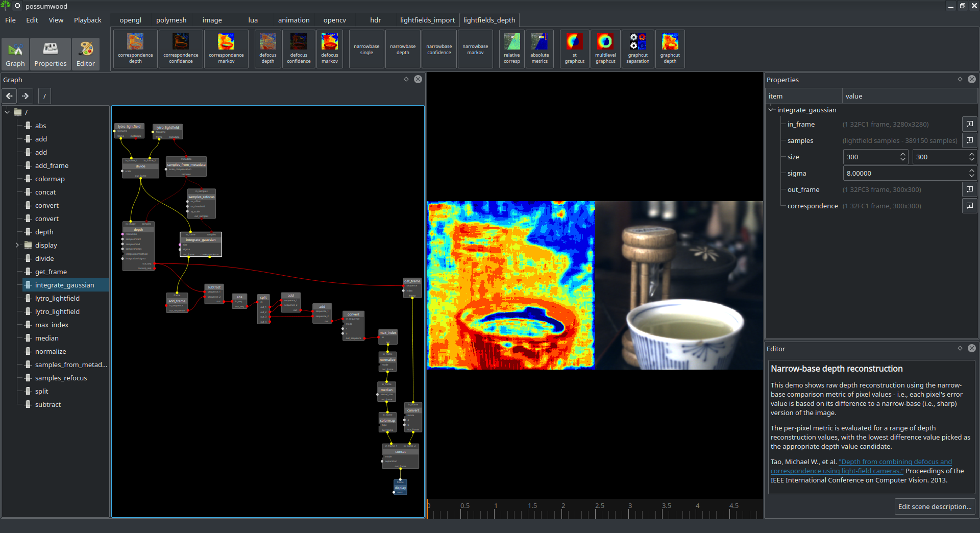The width and height of the screenshot is (980, 533).
Task: Show samples value details
Action: 970,140
